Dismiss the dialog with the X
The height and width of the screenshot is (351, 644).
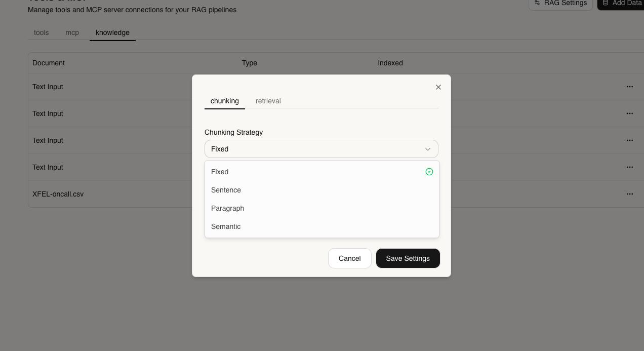point(438,87)
